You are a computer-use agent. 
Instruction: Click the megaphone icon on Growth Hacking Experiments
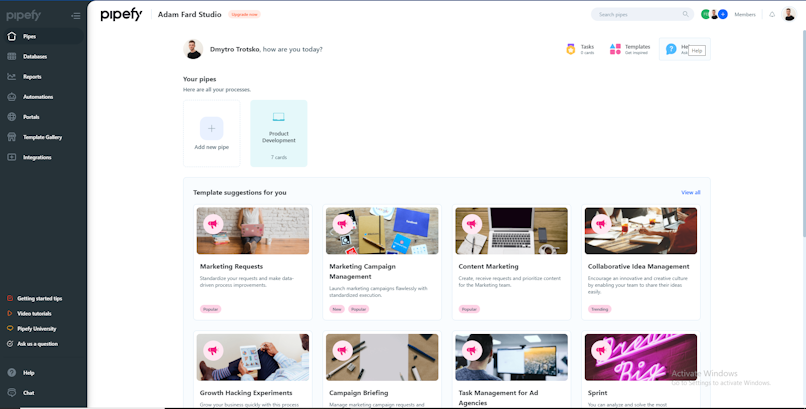213,350
